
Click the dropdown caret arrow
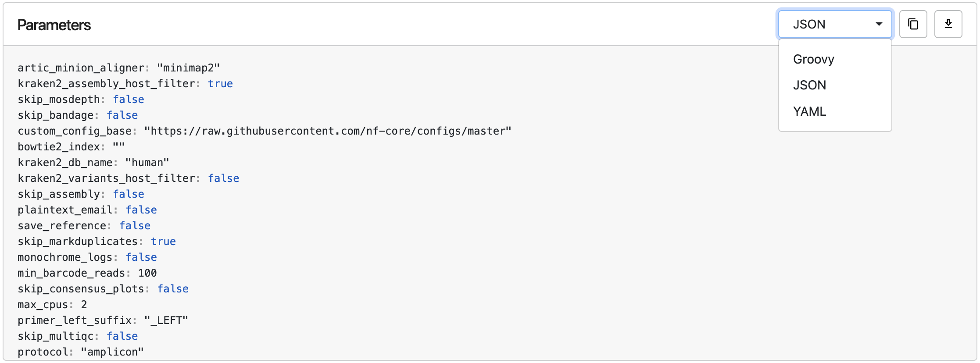click(x=879, y=24)
